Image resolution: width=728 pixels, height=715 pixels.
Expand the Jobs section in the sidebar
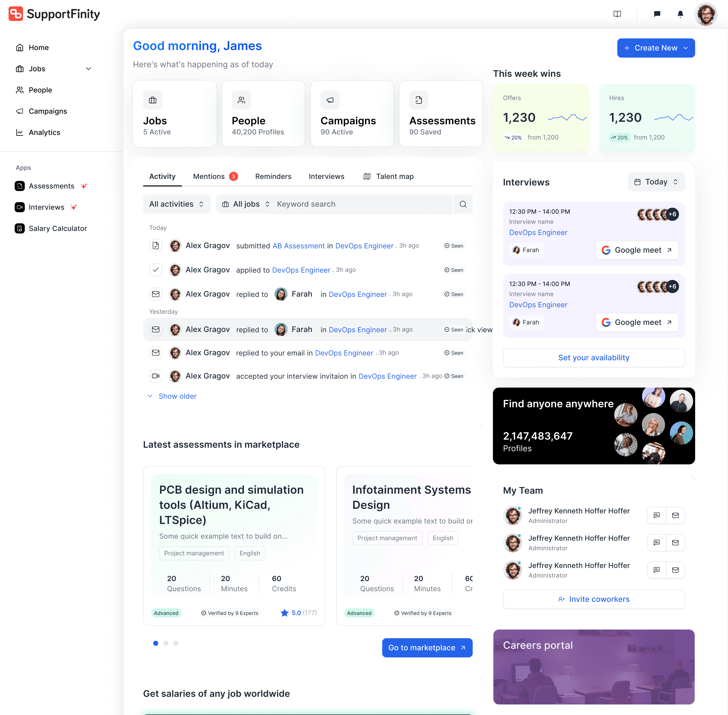click(x=89, y=69)
